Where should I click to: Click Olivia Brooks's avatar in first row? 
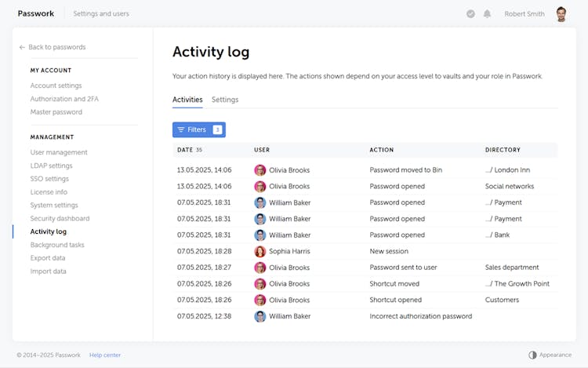(260, 169)
